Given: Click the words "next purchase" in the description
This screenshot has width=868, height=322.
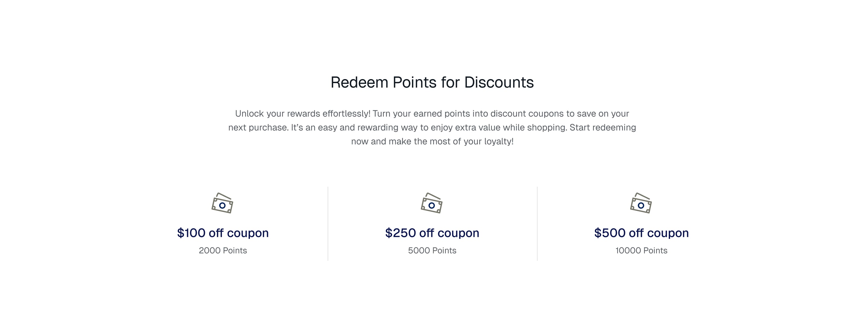Looking at the screenshot, I should pos(257,127).
